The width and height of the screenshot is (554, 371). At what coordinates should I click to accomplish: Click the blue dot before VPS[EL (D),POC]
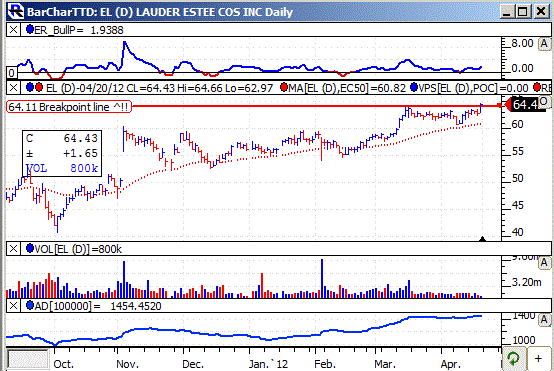414,87
